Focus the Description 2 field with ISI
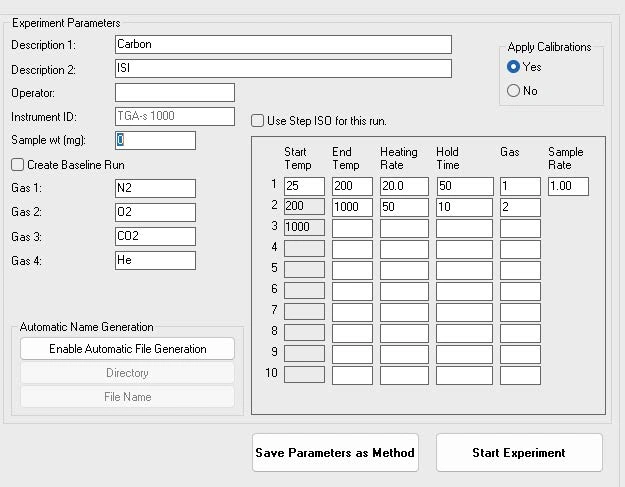The image size is (625, 487). coord(283,69)
